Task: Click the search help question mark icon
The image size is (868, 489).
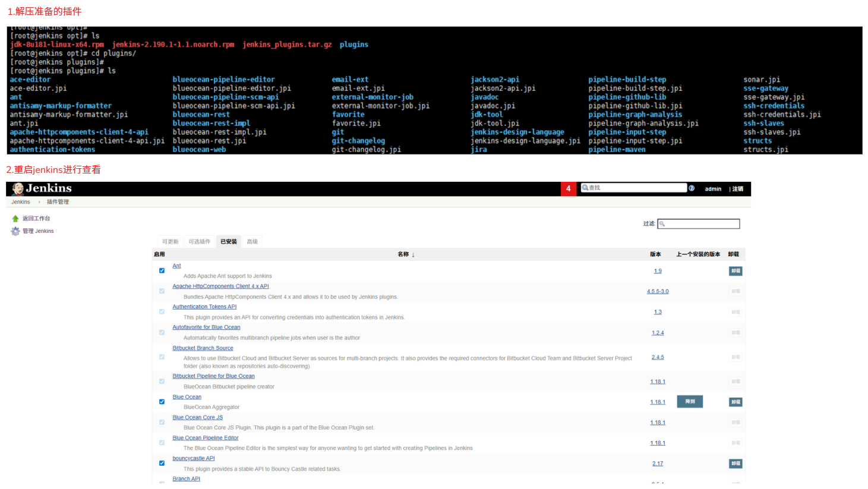Action: (692, 188)
